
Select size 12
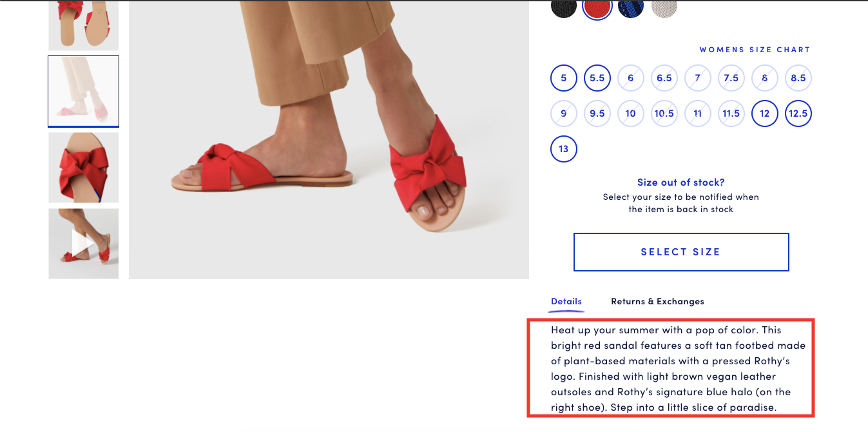765,113
